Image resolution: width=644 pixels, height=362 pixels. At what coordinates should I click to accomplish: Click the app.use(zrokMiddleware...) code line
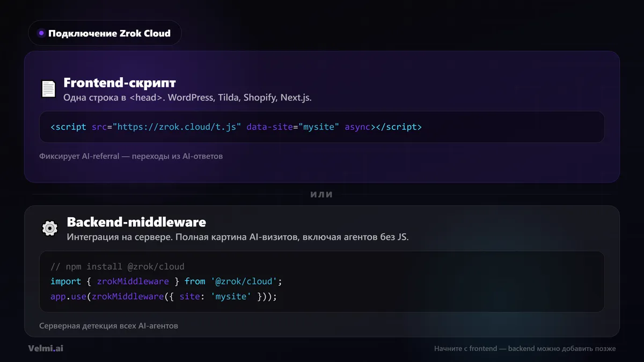coord(164,296)
